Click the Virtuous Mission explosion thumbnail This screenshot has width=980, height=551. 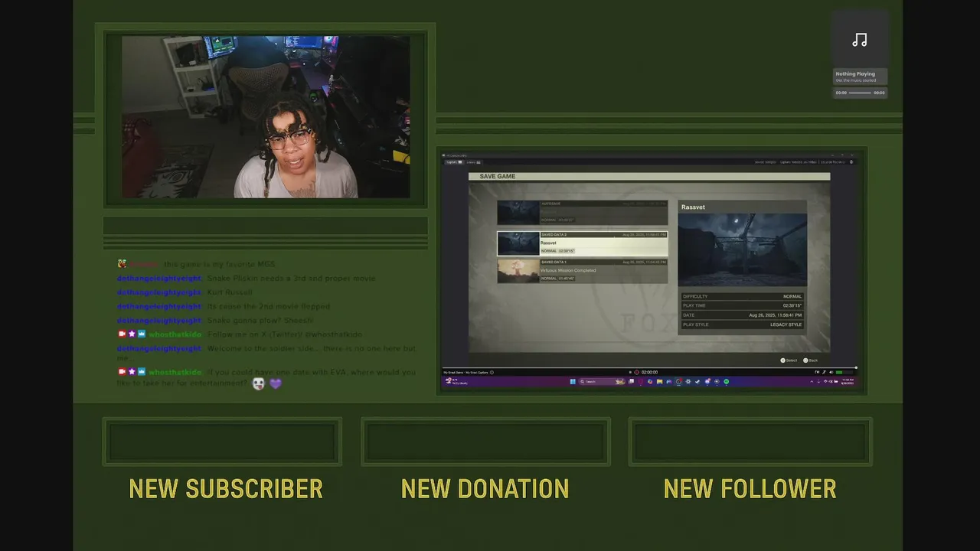pos(518,271)
